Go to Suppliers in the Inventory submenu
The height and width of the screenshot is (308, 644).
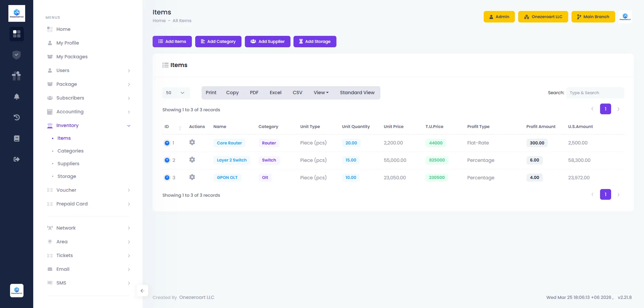point(68,164)
